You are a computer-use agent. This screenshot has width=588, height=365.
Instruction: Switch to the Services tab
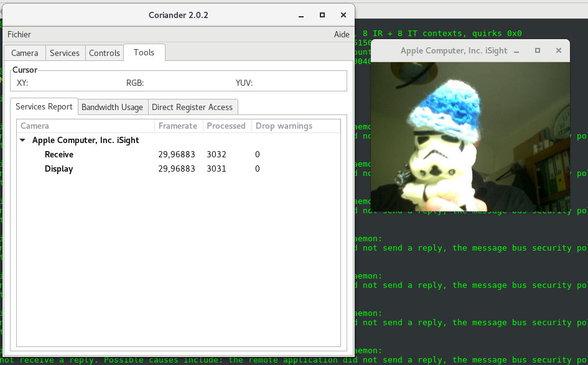pyautogui.click(x=65, y=53)
